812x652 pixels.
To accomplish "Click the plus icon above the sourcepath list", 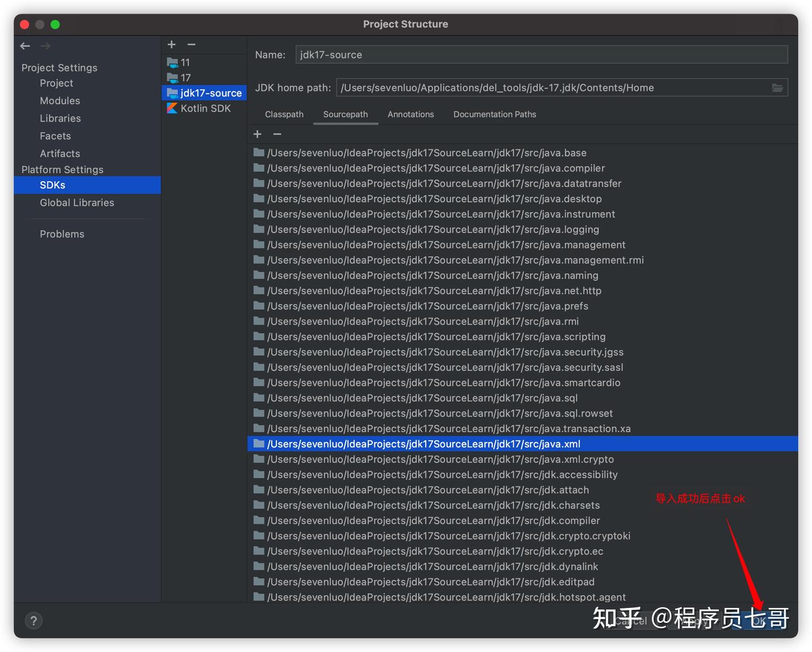I will [257, 134].
